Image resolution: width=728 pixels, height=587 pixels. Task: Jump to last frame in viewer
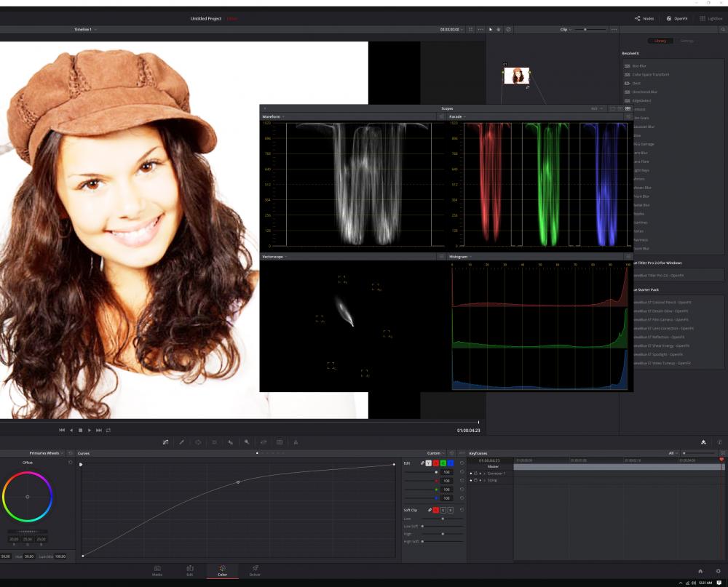(98, 430)
